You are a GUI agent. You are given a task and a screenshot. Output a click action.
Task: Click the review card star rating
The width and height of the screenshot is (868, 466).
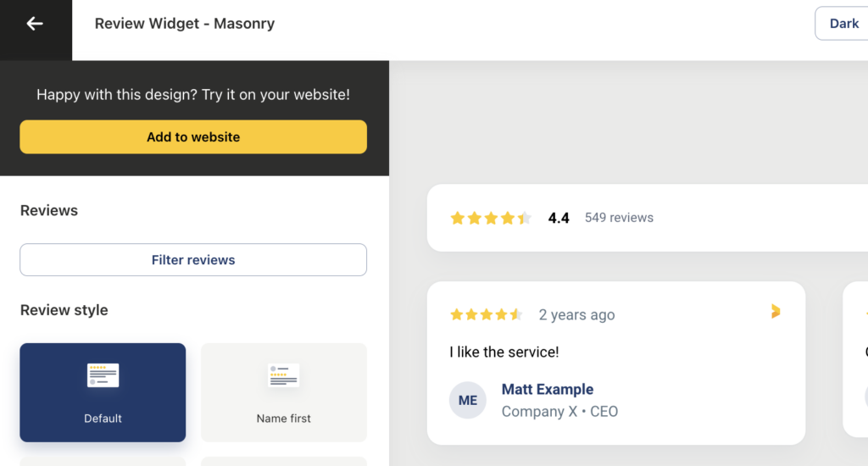[486, 315]
